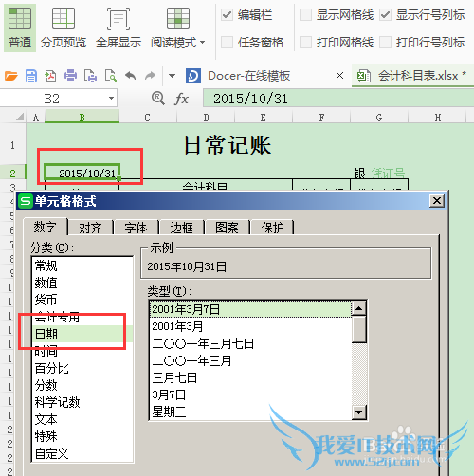The width and height of the screenshot is (474, 476).
Task: Choose date type 3月7日
Action: pos(250,394)
